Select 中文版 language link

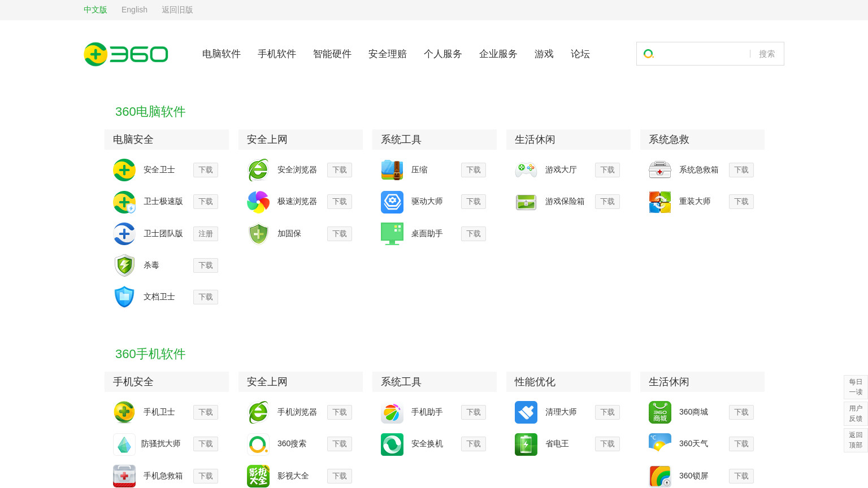click(x=96, y=10)
